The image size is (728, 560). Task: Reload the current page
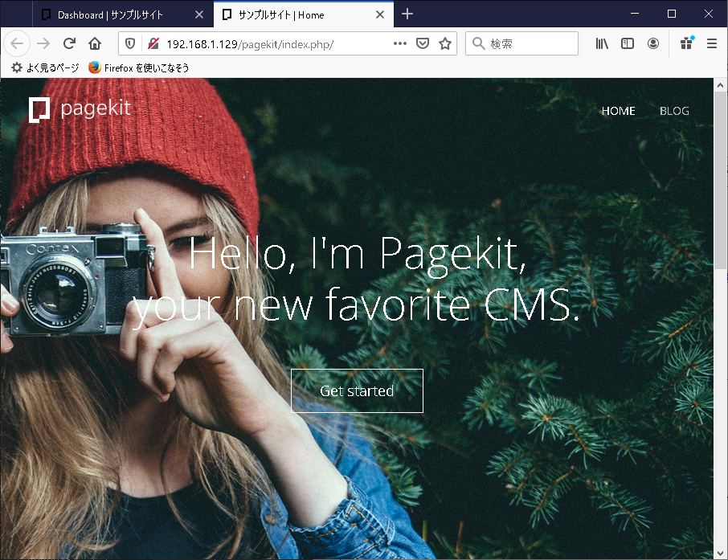coord(68,43)
